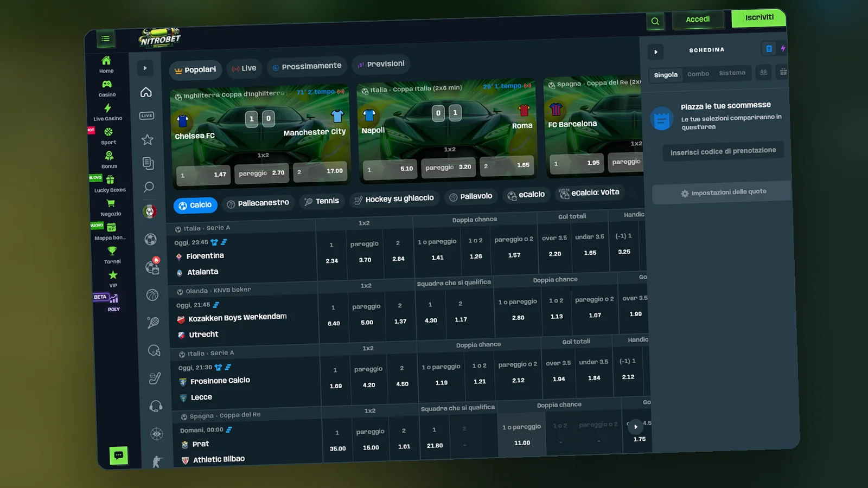Click the Accedi login button
This screenshot has height=488, width=868.
pos(698,20)
